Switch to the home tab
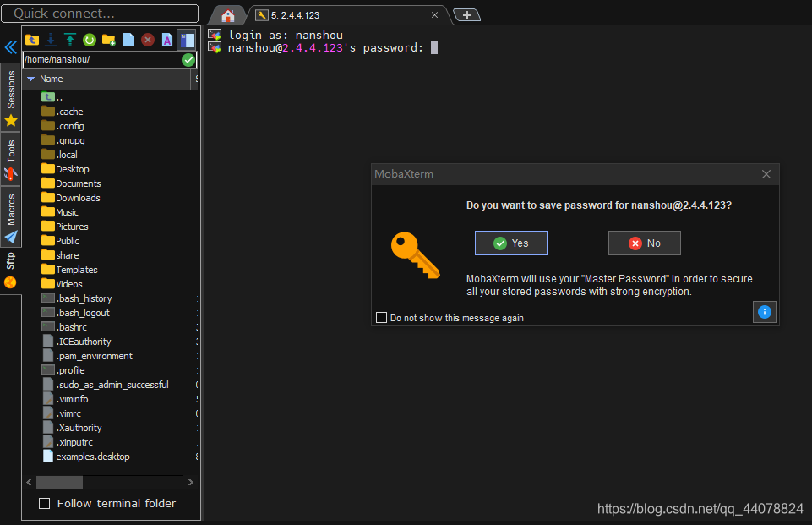 tap(226, 14)
